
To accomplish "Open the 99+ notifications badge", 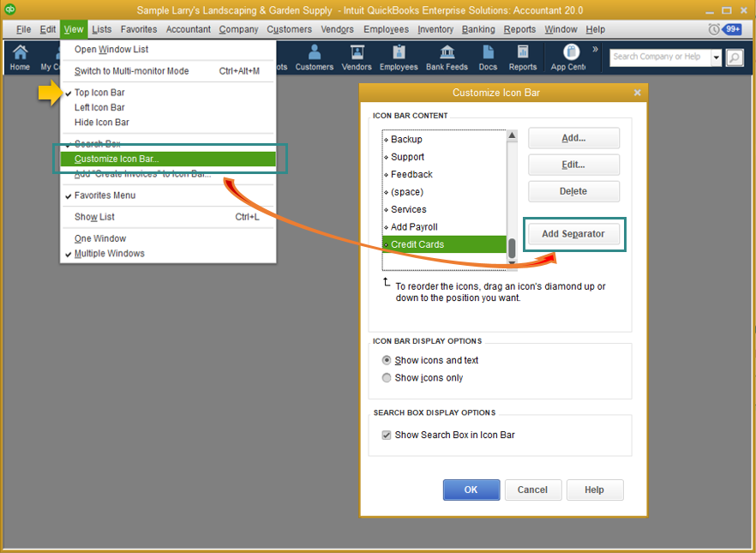I will (732, 29).
